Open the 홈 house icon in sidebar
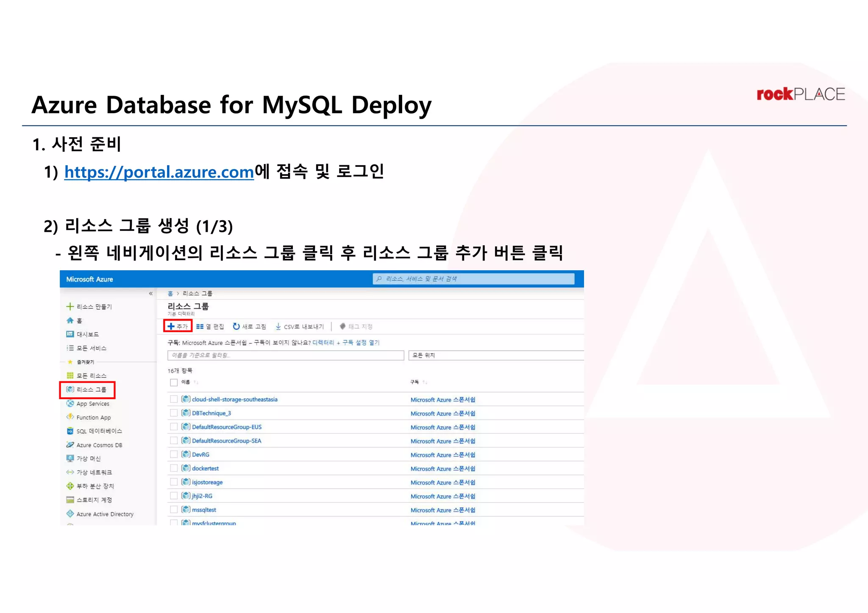Image resolution: width=868 pixels, height=613 pixels. (x=70, y=320)
